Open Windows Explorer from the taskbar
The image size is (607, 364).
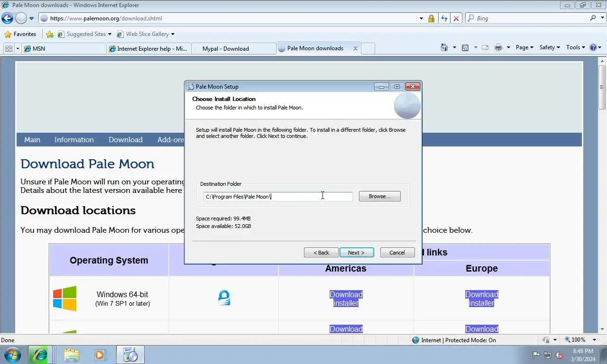72,355
